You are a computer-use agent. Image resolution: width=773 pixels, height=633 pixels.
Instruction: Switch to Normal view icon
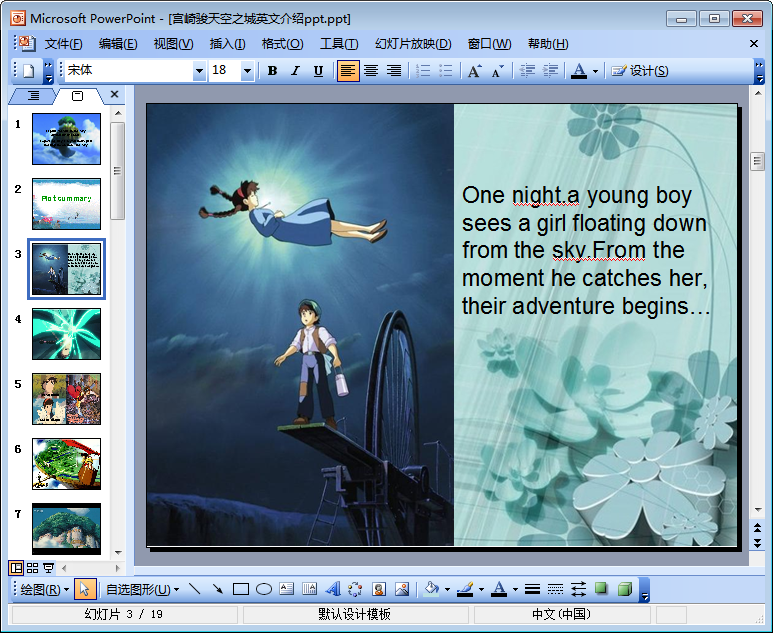[x=16, y=568]
